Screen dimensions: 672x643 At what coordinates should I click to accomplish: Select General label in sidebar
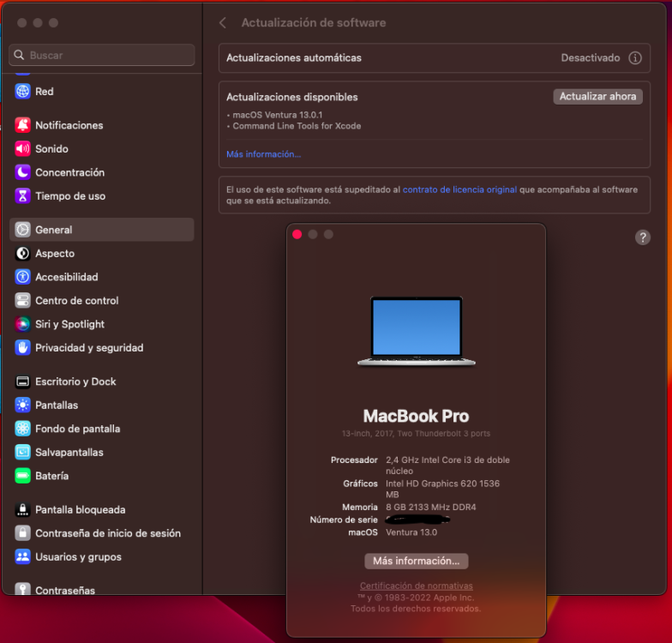coord(53,230)
